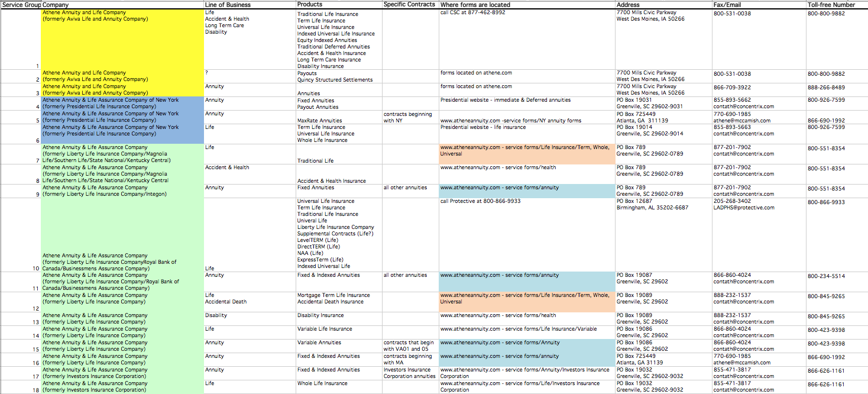Click the 'MaxRate Annuities' products cell
This screenshot has width=868, height=394.
tap(338, 117)
